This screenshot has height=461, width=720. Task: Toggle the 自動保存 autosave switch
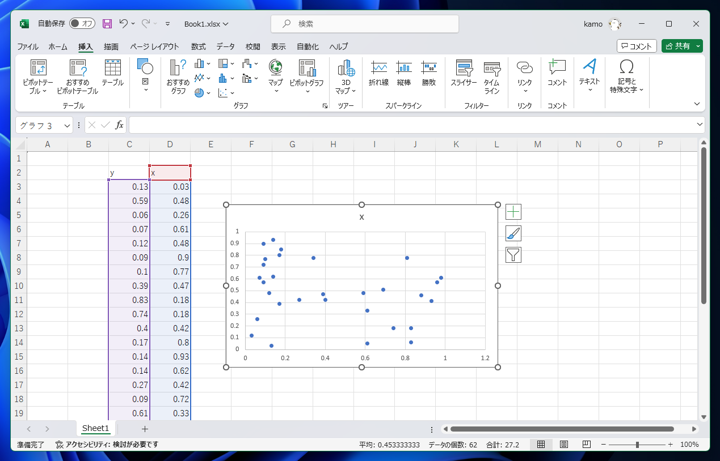[x=82, y=23]
